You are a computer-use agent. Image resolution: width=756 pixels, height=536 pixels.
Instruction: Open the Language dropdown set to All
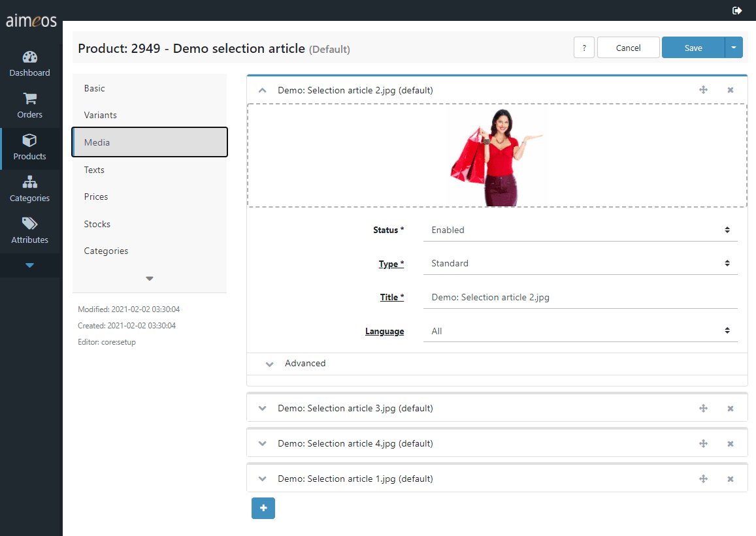(580, 332)
